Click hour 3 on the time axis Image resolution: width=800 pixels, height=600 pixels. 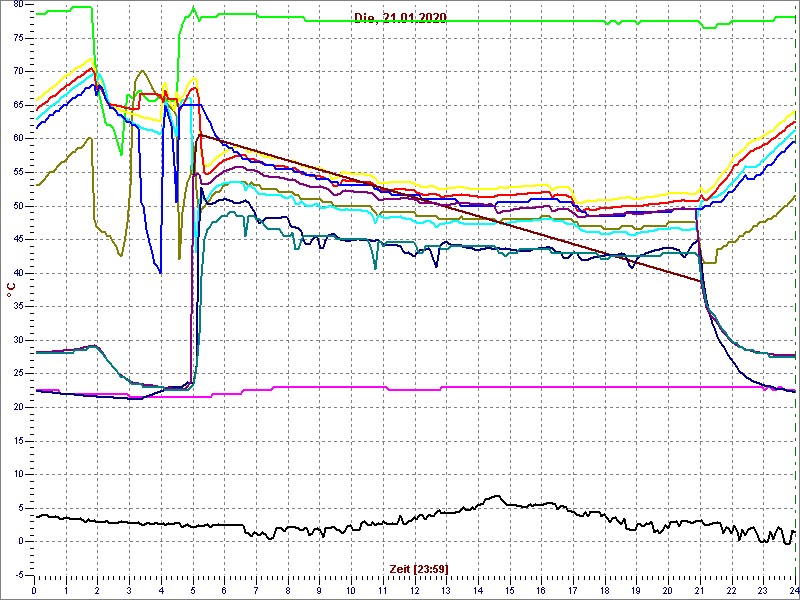129,589
